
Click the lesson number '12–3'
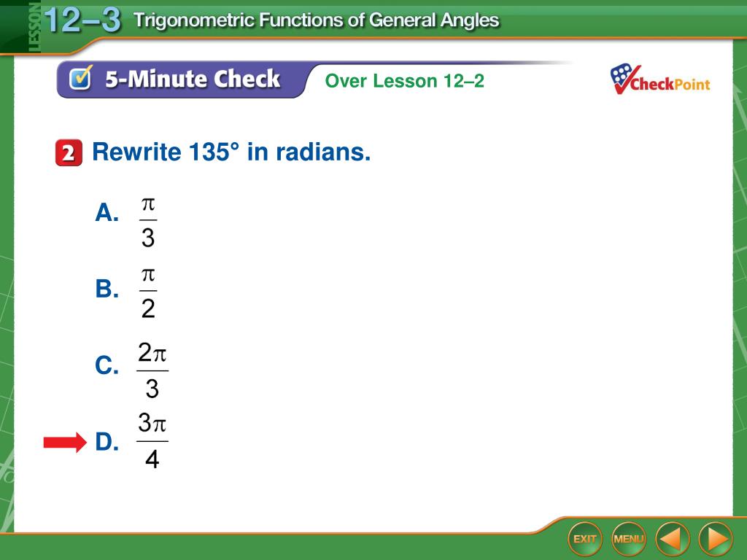[83, 20]
